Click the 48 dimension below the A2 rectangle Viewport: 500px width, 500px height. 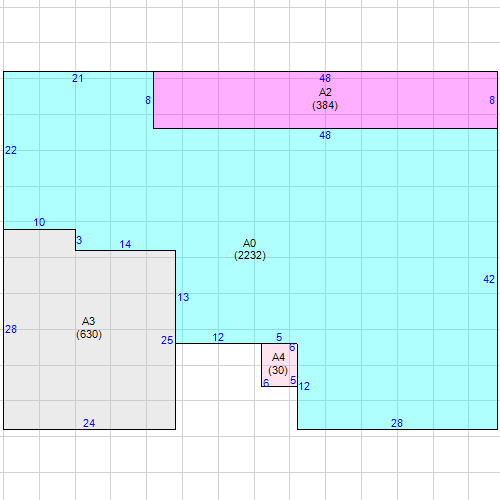[325, 135]
